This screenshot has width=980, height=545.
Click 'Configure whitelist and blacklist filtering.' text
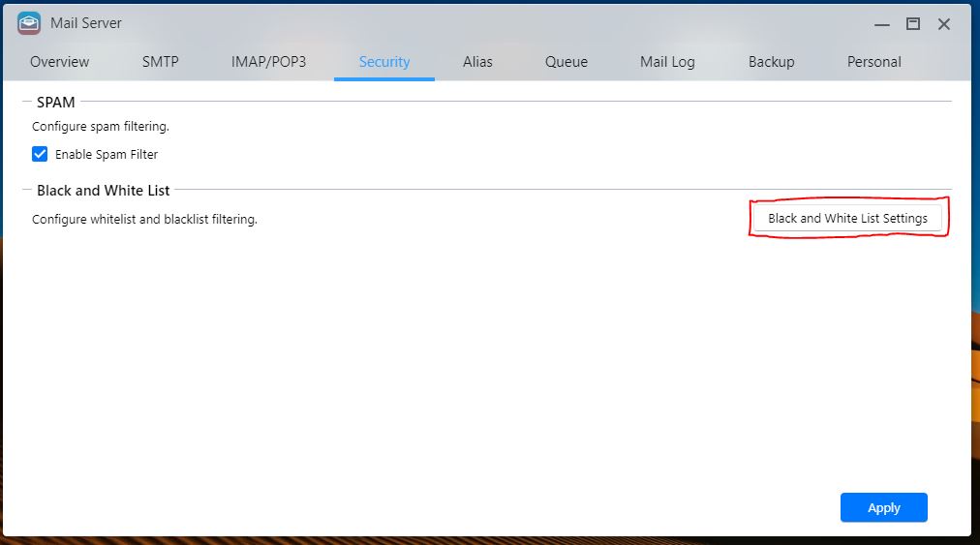coord(144,220)
